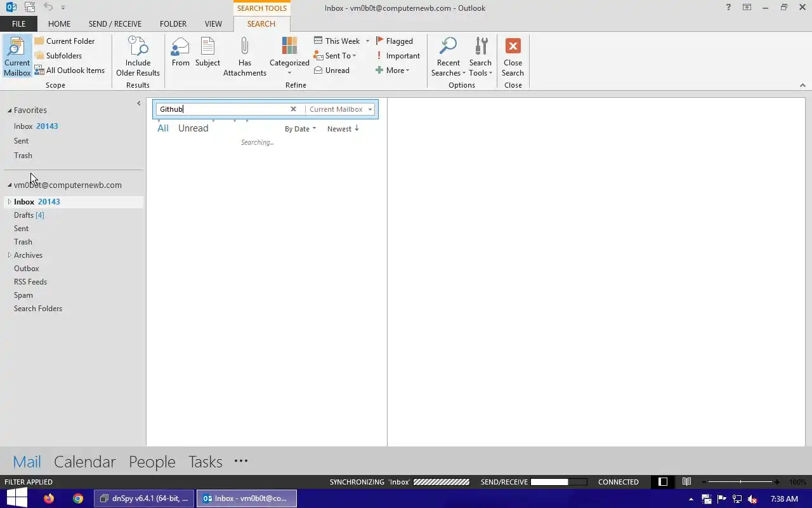Switch to the VIEW tab
This screenshot has width=812, height=508.
213,23
